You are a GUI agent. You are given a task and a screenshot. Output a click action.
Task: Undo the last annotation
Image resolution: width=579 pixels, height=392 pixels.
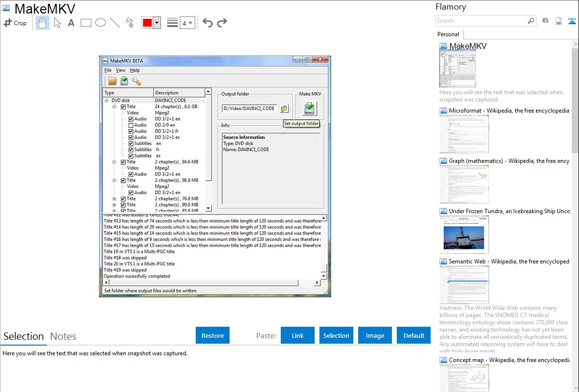coord(207,23)
